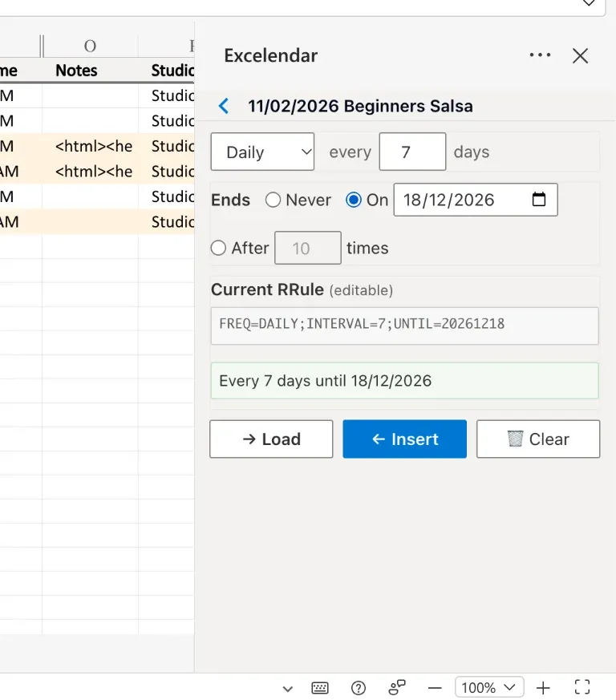Click the interval field showing 7
The height and width of the screenshot is (700, 616).
click(x=412, y=152)
